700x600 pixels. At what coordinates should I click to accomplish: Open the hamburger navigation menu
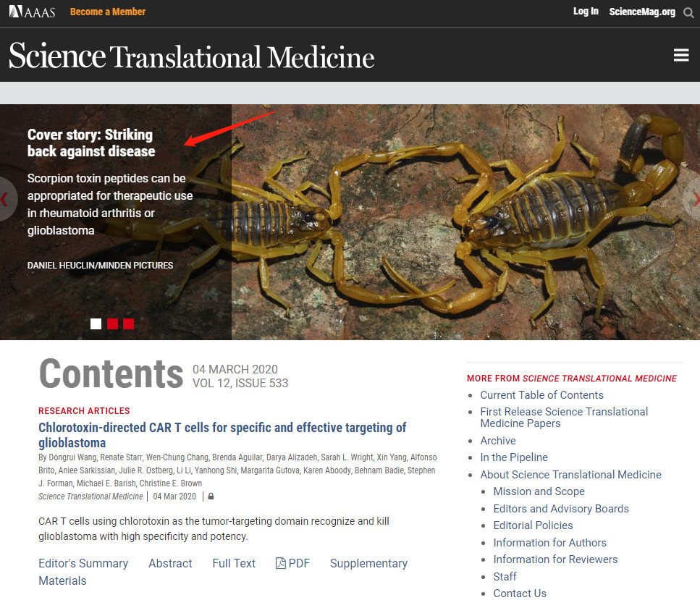680,56
